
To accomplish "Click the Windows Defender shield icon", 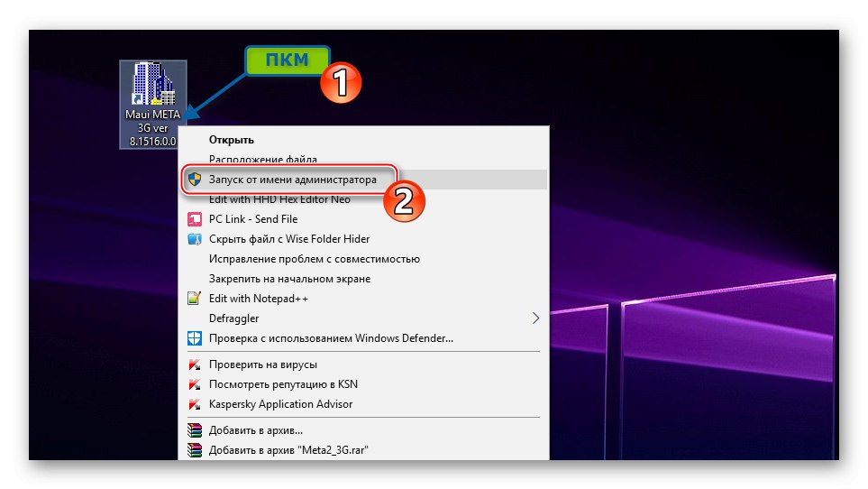I will 195,338.
